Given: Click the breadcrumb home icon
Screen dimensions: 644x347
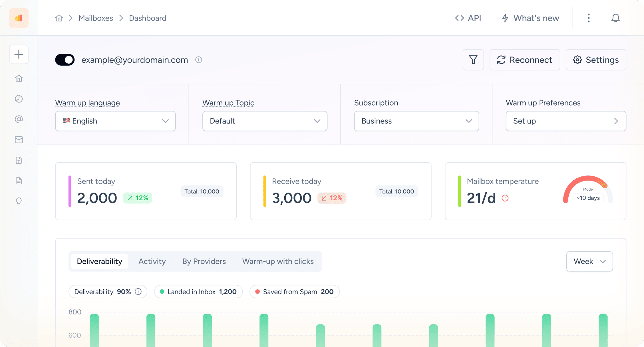Looking at the screenshot, I should pos(59,18).
